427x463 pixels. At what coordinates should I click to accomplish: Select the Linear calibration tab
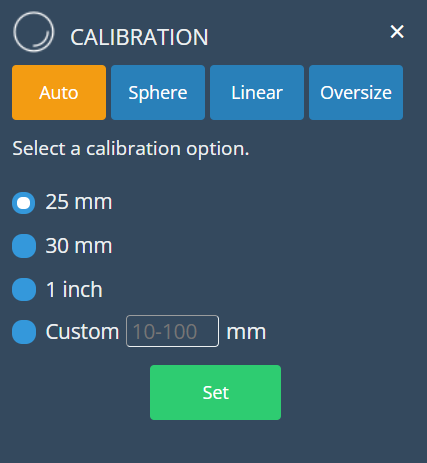click(257, 92)
